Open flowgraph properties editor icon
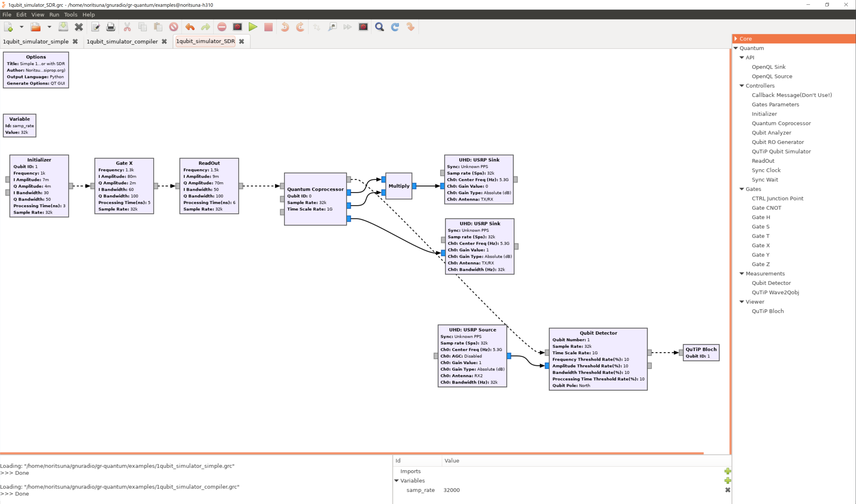The image size is (856, 504). tap(96, 27)
